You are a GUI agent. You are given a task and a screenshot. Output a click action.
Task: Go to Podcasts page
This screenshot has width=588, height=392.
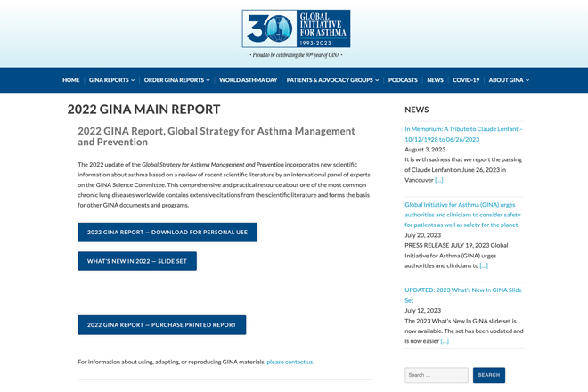tap(403, 80)
